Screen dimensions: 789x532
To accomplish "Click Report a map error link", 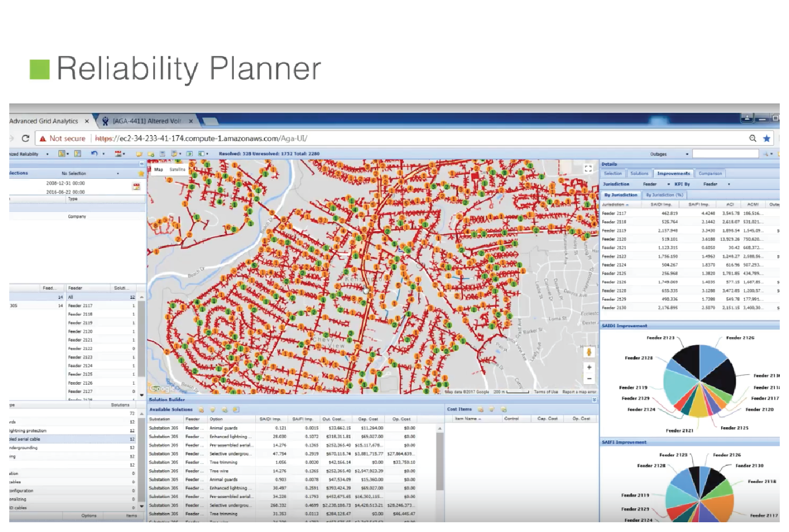I will pos(579,392).
